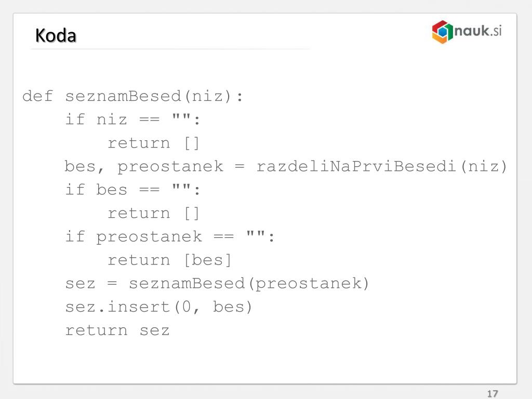Click the if niz == "" line

tap(132, 119)
